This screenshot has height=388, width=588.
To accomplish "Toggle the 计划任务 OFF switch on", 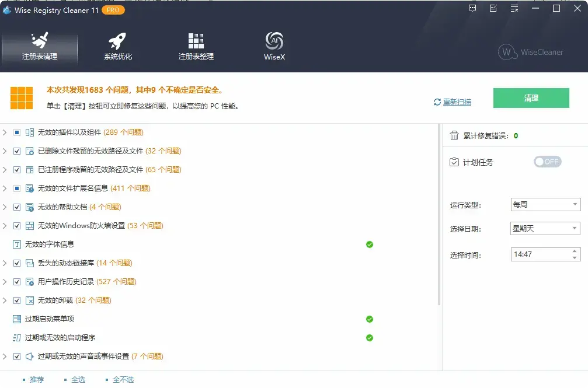I will [x=547, y=162].
